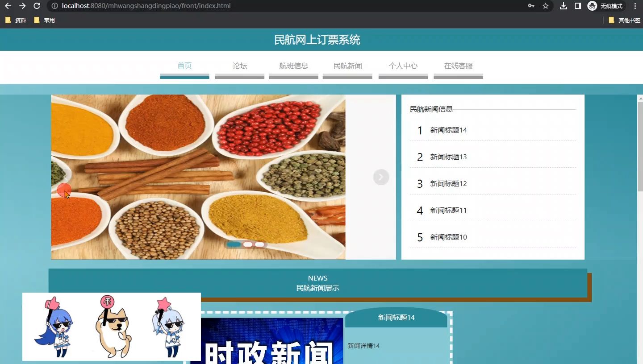Select the third carousel indicator dot
The width and height of the screenshot is (643, 364).
coord(259,244)
